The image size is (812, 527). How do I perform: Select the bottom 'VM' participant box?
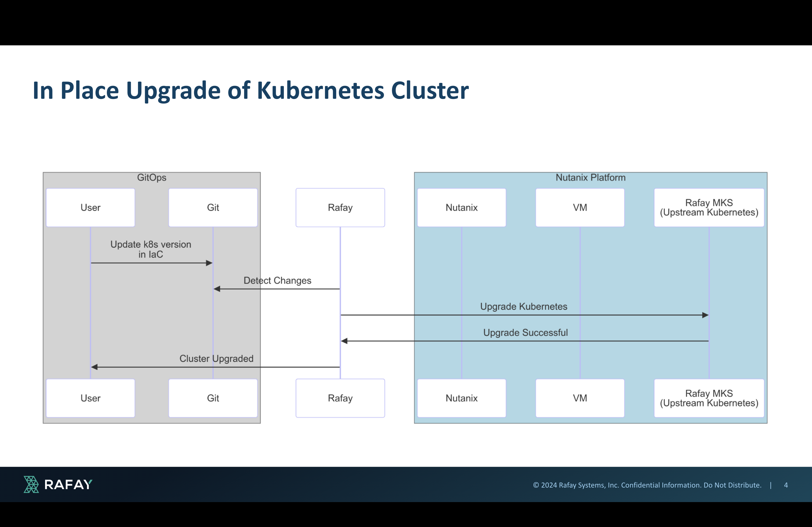coord(580,398)
